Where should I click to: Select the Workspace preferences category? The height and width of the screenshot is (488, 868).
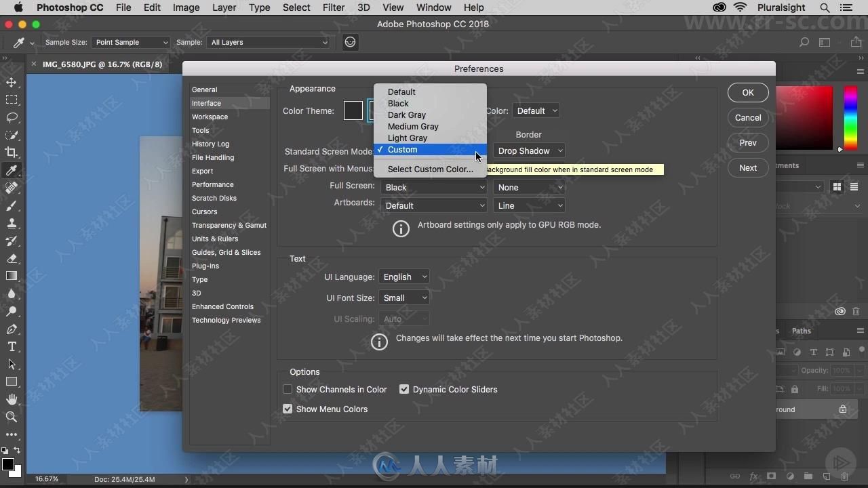point(229,117)
